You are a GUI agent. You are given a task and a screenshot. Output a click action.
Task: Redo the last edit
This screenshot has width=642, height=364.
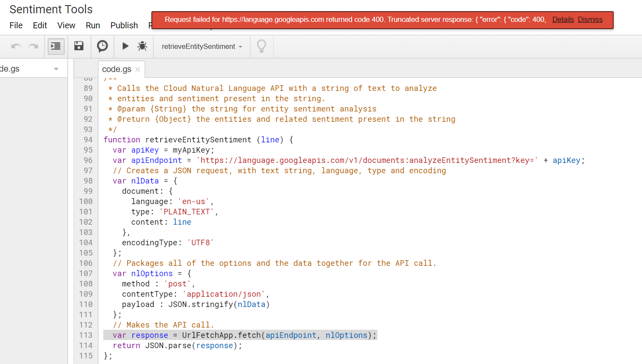click(33, 46)
